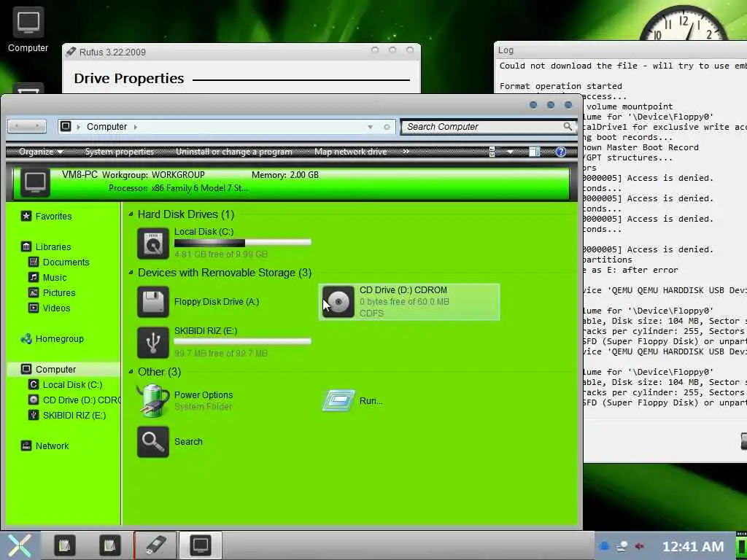Click the Homegroup icon in the sidebar
This screenshot has height=560, width=747.
tap(26, 338)
